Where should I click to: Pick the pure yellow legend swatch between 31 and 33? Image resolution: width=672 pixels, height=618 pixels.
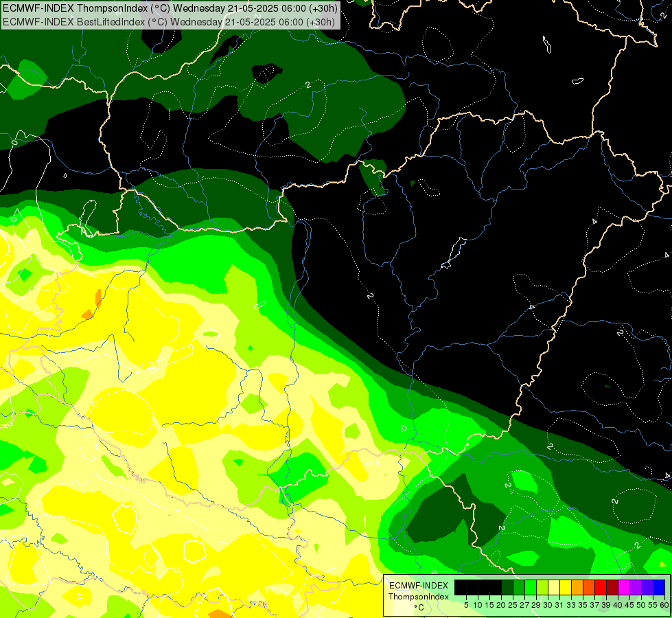click(566, 587)
